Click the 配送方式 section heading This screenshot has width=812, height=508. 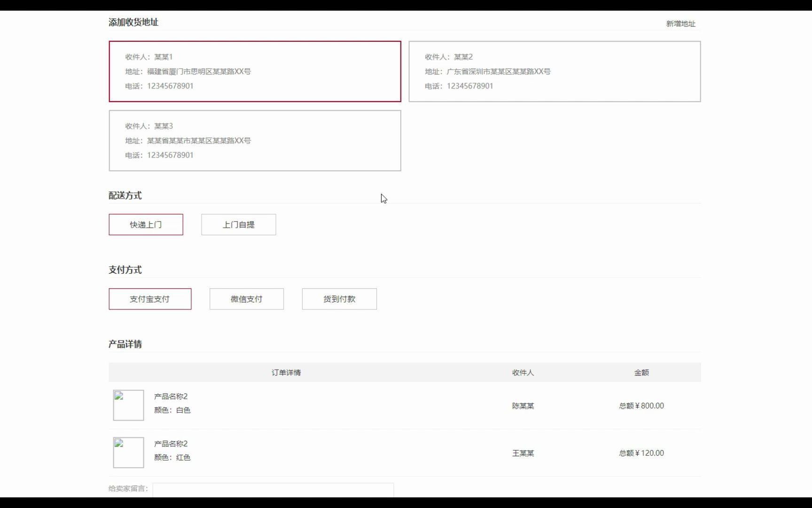click(125, 195)
